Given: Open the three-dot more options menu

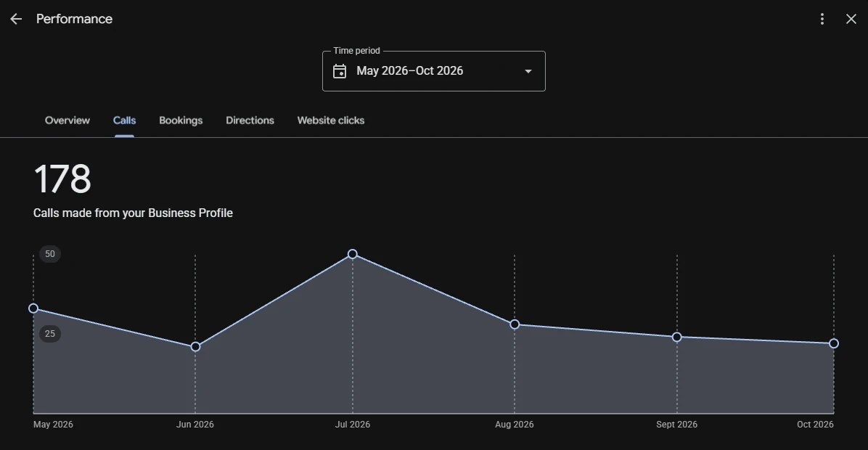Looking at the screenshot, I should [822, 19].
